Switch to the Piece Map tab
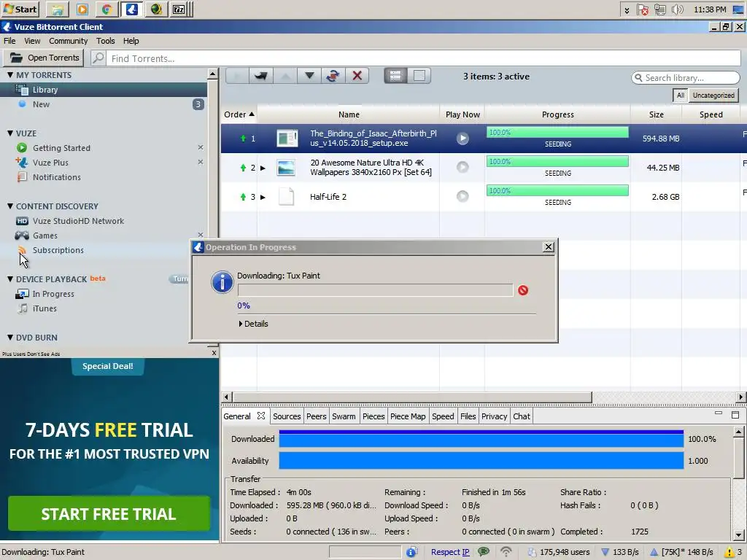 (x=408, y=416)
